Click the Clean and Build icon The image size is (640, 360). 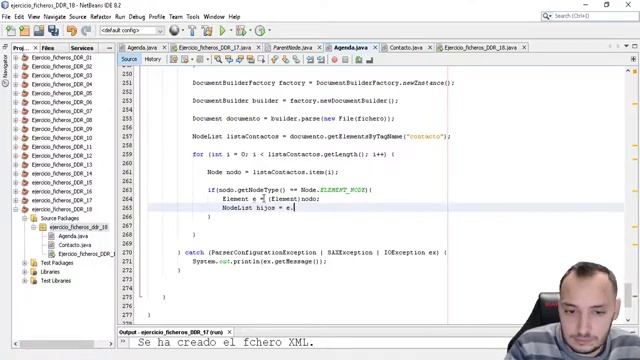pos(207,31)
